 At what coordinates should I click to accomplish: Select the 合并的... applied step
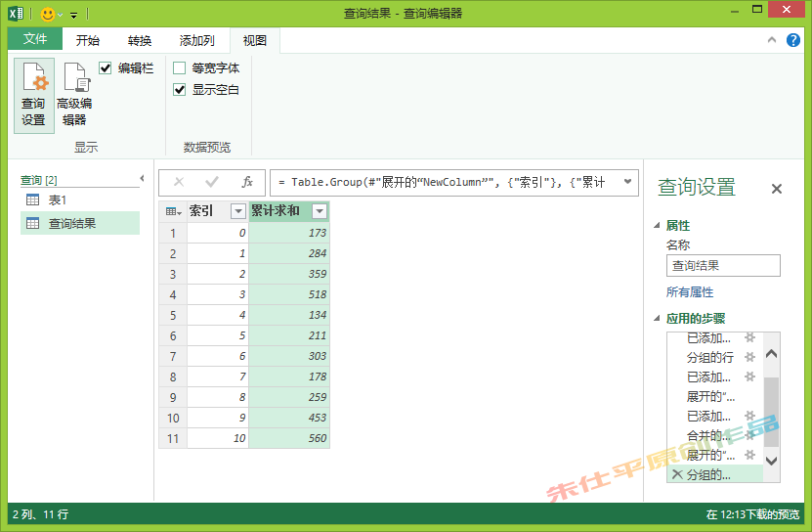tap(708, 435)
